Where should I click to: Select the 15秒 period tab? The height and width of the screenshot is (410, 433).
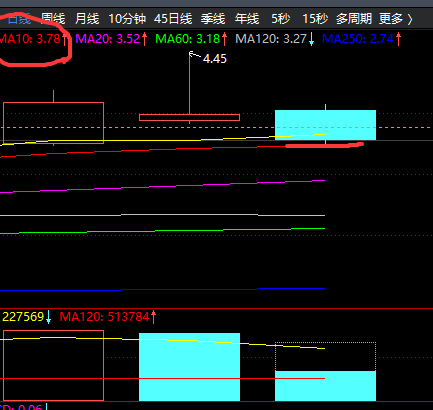[315, 19]
